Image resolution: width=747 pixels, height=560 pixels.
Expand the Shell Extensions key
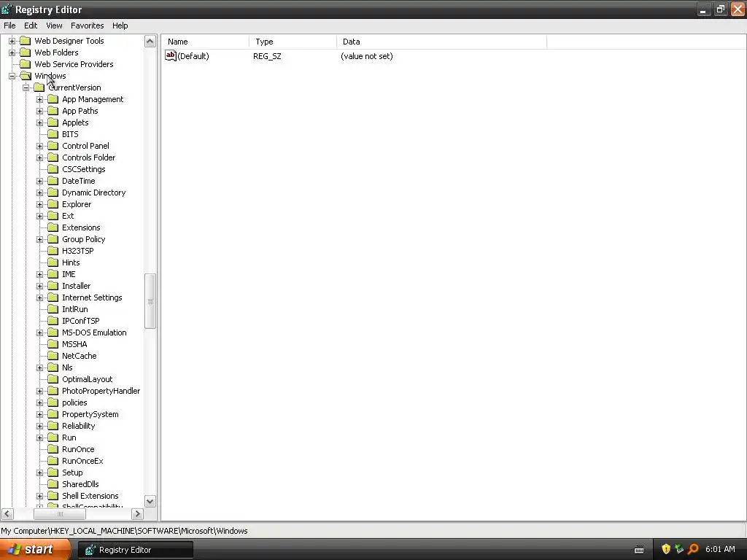point(39,496)
